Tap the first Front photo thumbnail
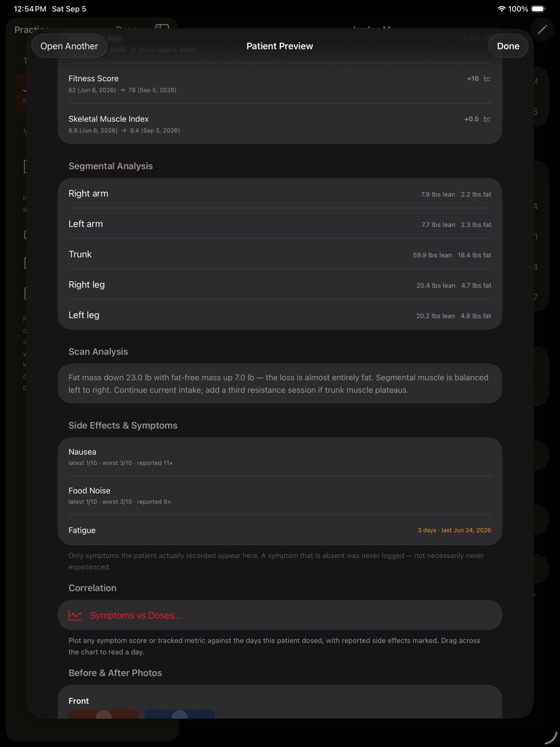 [x=103, y=714]
